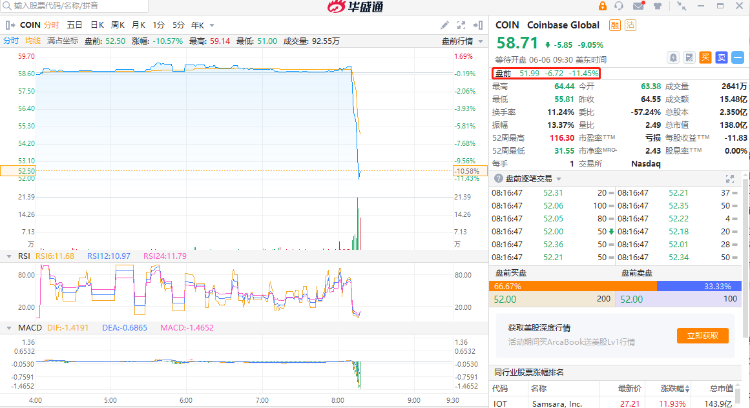Click the 华盛通 logo

(355, 6)
